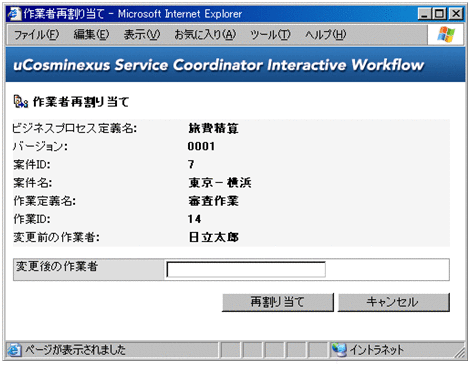The height and width of the screenshot is (365, 472).
Task: Open the ファイル(F) menu
Action: click(36, 34)
